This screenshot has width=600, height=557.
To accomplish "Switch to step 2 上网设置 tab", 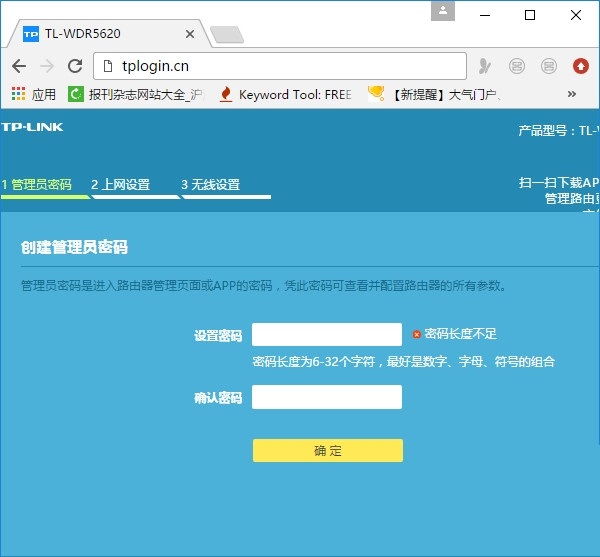I will pyautogui.click(x=120, y=185).
